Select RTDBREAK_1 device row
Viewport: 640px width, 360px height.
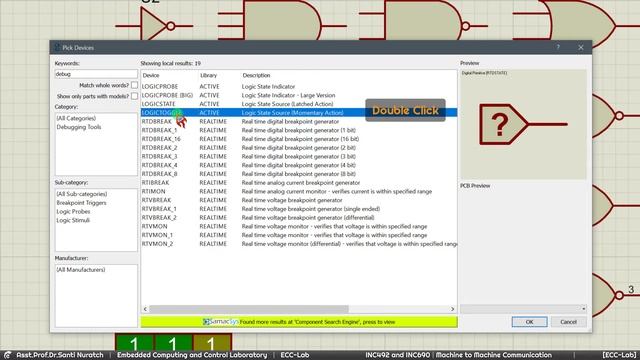click(x=299, y=130)
